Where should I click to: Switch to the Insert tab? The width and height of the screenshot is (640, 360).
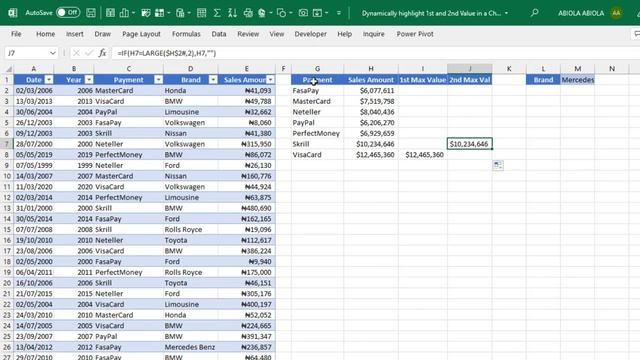tap(75, 34)
